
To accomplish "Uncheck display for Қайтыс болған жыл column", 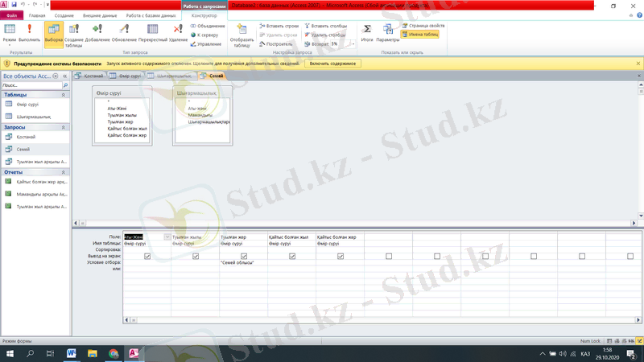I will [292, 256].
